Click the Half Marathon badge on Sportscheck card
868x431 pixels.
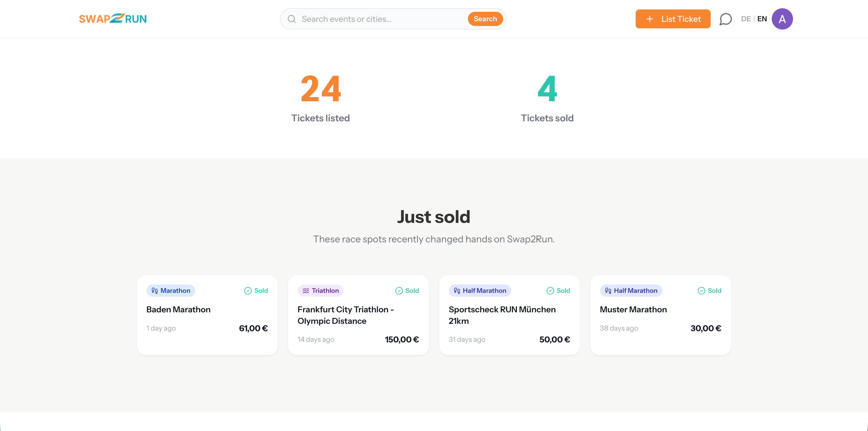pos(479,290)
